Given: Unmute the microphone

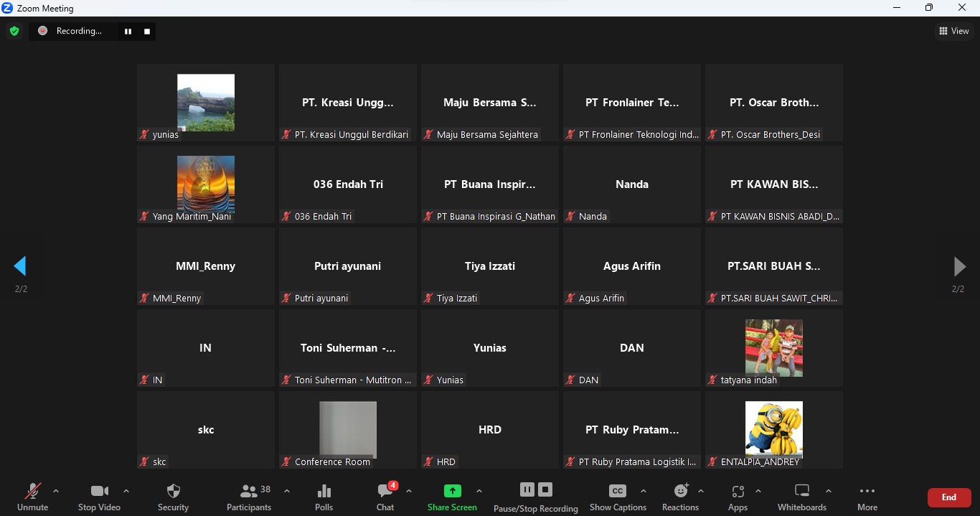Looking at the screenshot, I should pos(32,497).
